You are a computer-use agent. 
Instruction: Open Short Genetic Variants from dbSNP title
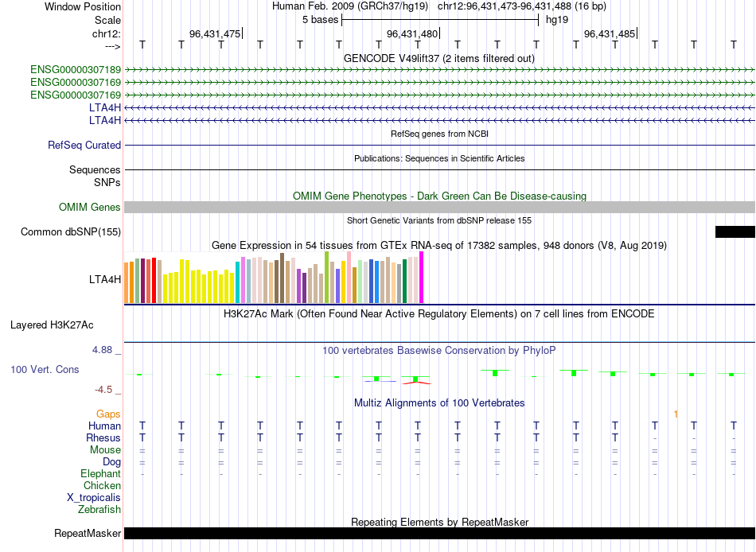coord(439,220)
